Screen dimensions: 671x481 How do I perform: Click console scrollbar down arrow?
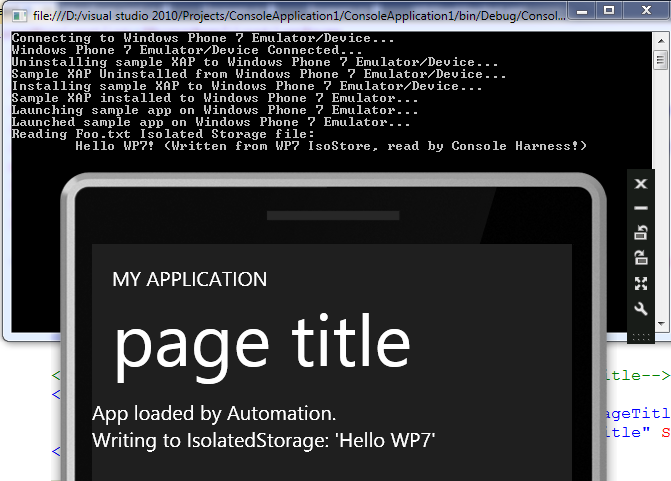pos(661,324)
